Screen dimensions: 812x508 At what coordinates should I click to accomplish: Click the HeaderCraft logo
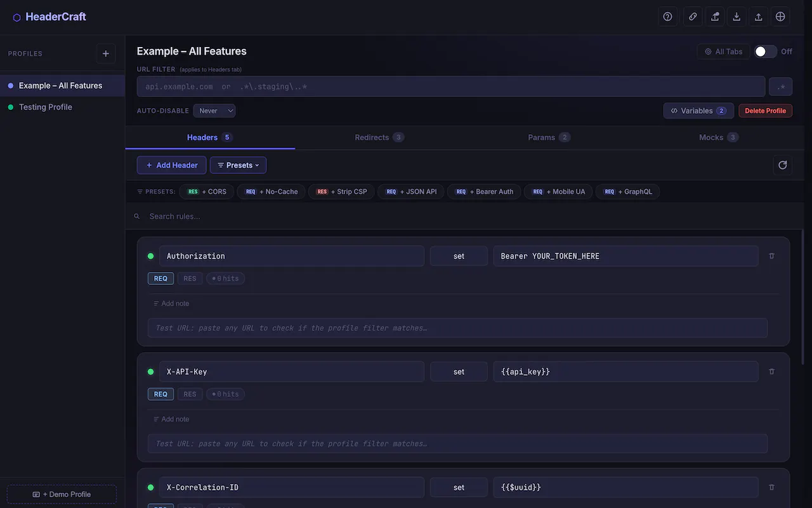(x=49, y=17)
